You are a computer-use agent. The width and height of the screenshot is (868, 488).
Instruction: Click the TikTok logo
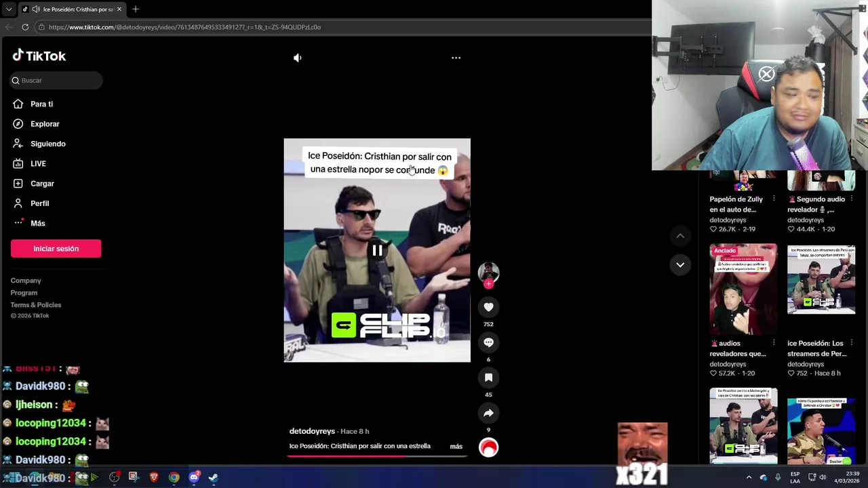pyautogui.click(x=39, y=56)
